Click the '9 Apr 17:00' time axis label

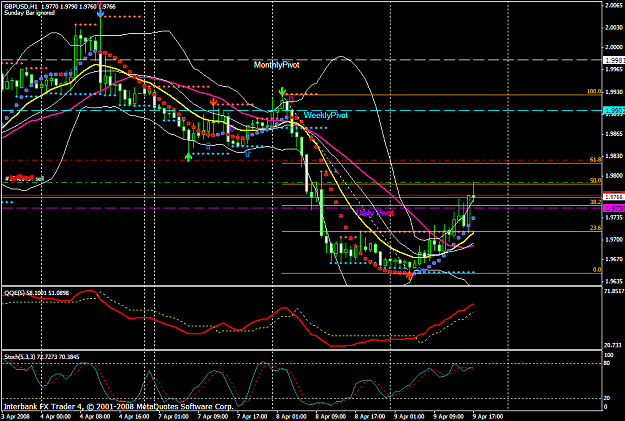pos(488,417)
